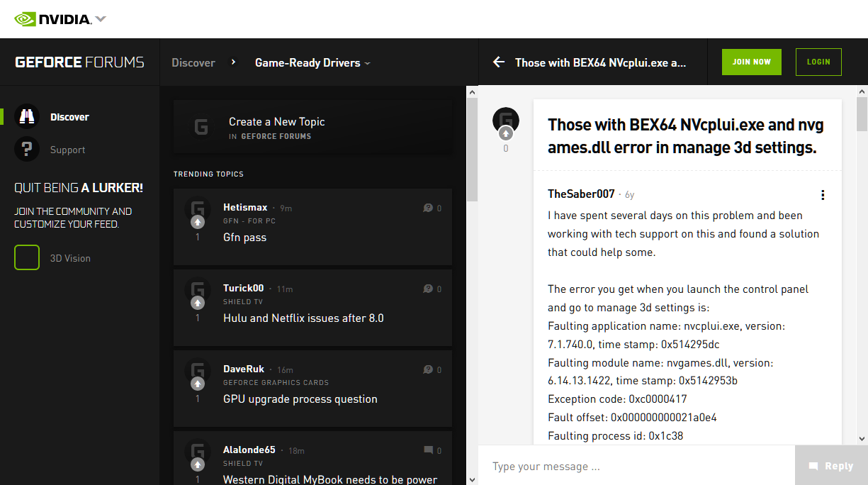
Task: Focus the Type your message field
Action: (636, 466)
